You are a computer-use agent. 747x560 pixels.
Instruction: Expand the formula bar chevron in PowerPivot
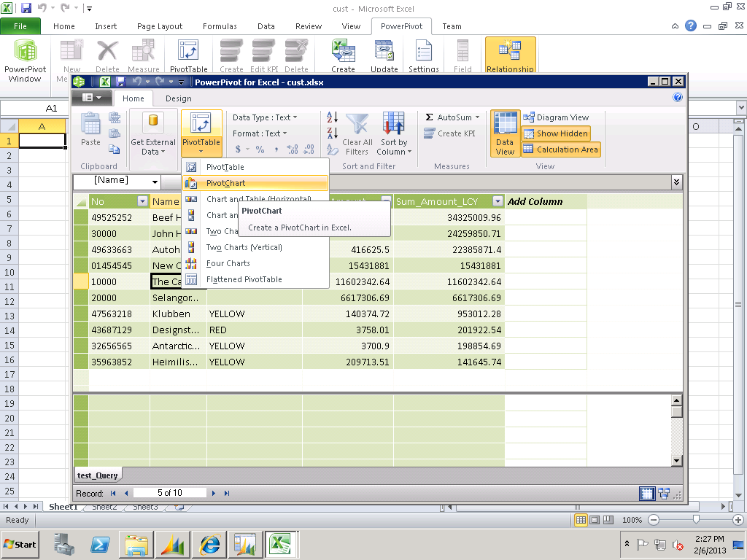pyautogui.click(x=676, y=182)
